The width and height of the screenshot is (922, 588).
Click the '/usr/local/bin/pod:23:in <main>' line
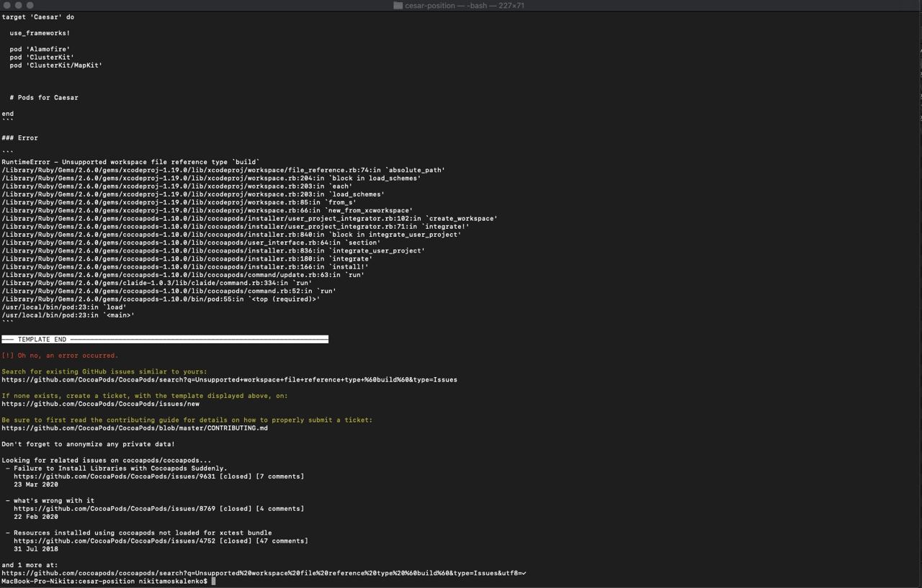pyautogui.click(x=68, y=315)
